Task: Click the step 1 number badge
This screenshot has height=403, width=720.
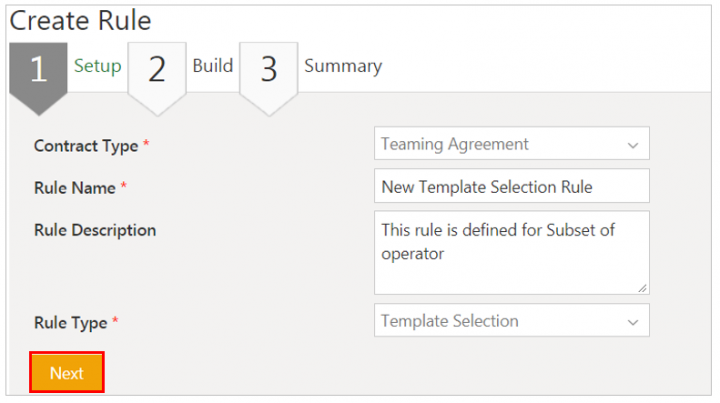Action: (x=38, y=70)
